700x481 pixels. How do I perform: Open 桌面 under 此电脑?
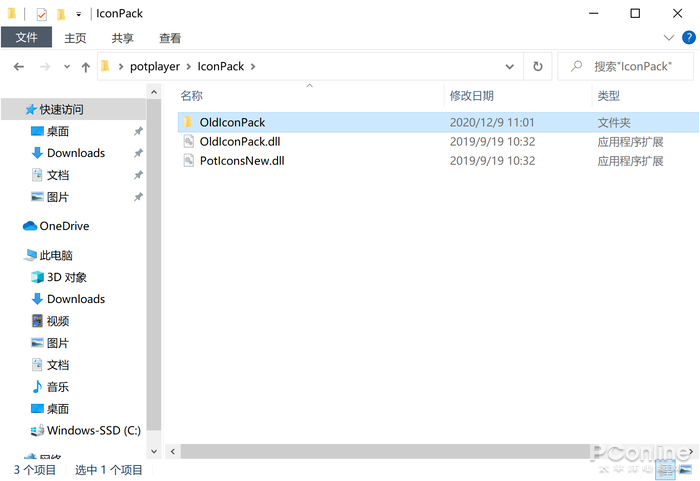click(x=58, y=409)
